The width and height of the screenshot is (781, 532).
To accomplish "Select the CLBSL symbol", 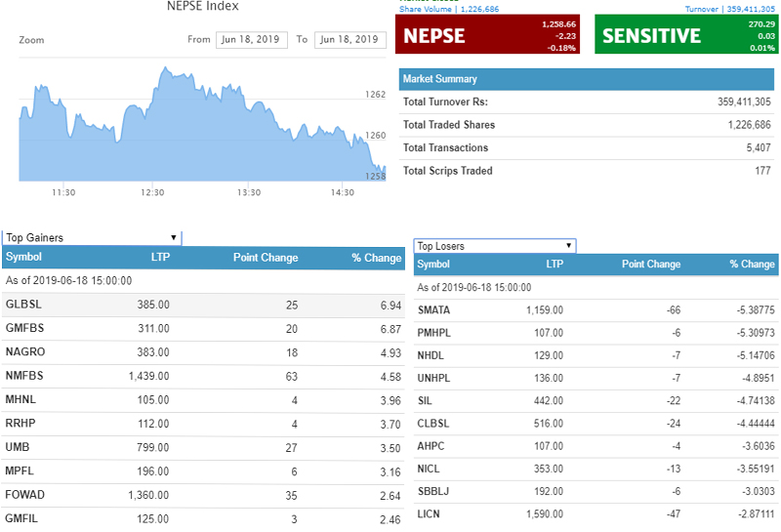I will click(433, 424).
